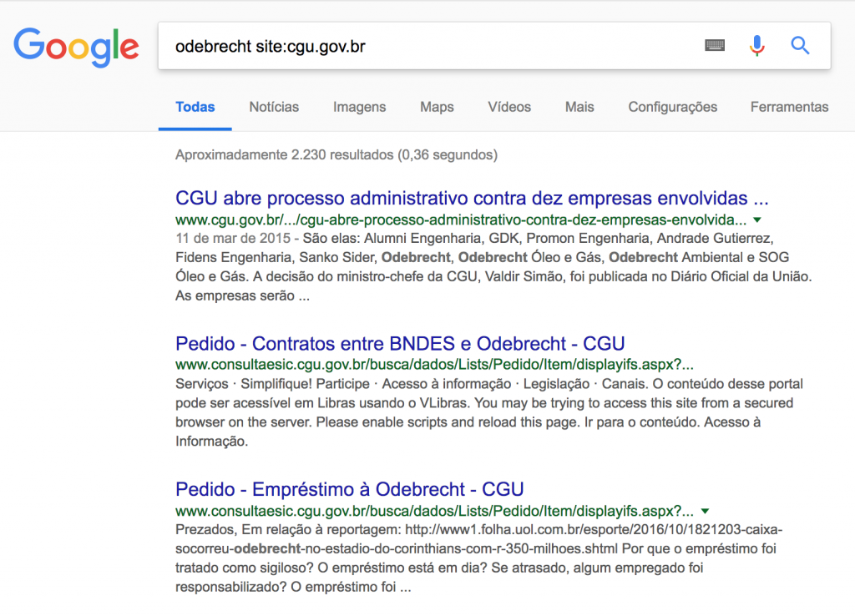Click the green www.cgu.gov.br URL of first result
The image size is (855, 616).
pos(460,220)
